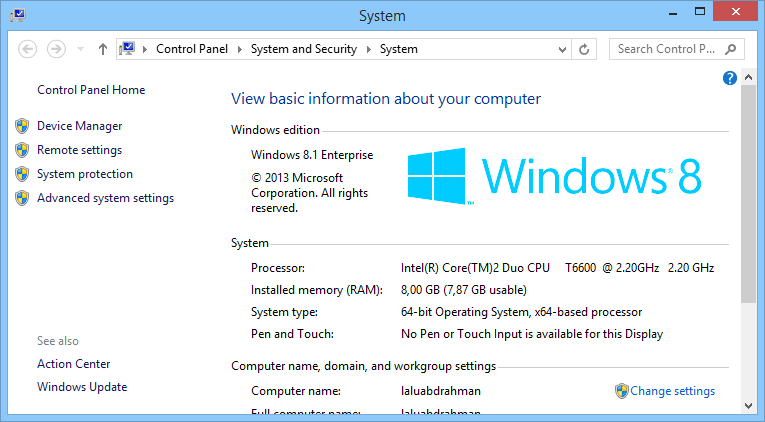
Task: Expand the chevron before Control Panel
Action: pos(145,49)
